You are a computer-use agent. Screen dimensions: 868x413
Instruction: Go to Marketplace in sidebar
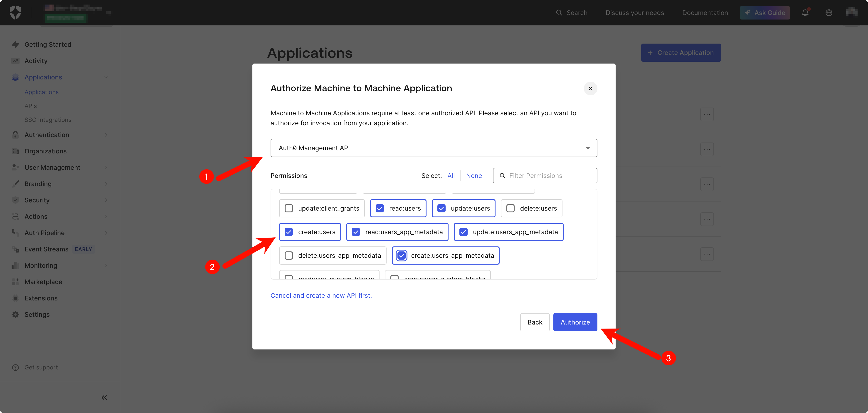pyautogui.click(x=43, y=282)
